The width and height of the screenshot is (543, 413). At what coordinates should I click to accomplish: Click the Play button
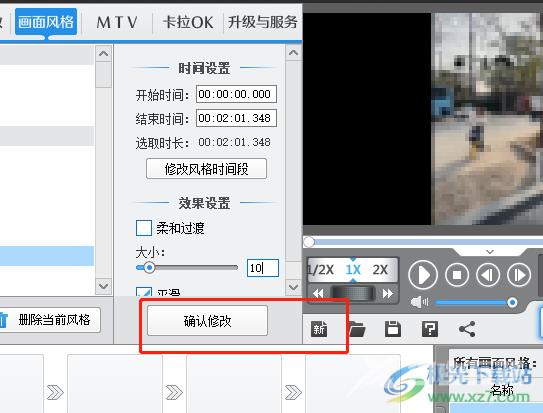423,275
